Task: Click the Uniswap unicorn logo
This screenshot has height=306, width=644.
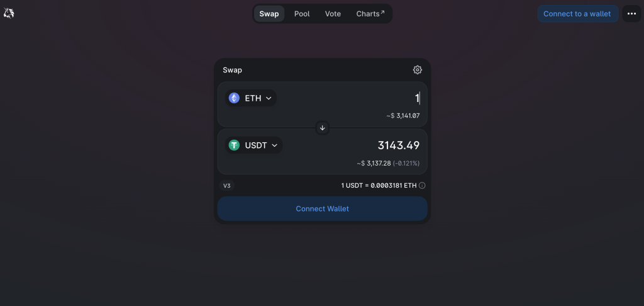Action: [x=9, y=13]
